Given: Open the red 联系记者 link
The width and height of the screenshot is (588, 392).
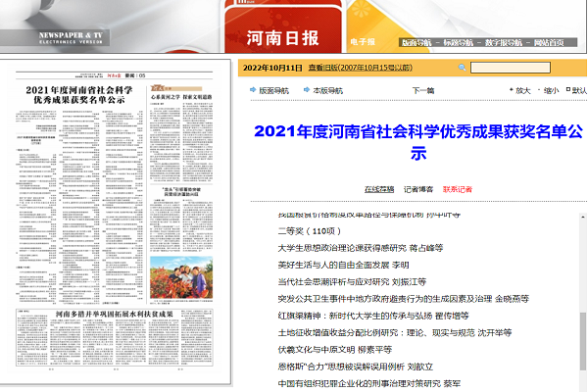Looking at the screenshot, I should point(457,189).
